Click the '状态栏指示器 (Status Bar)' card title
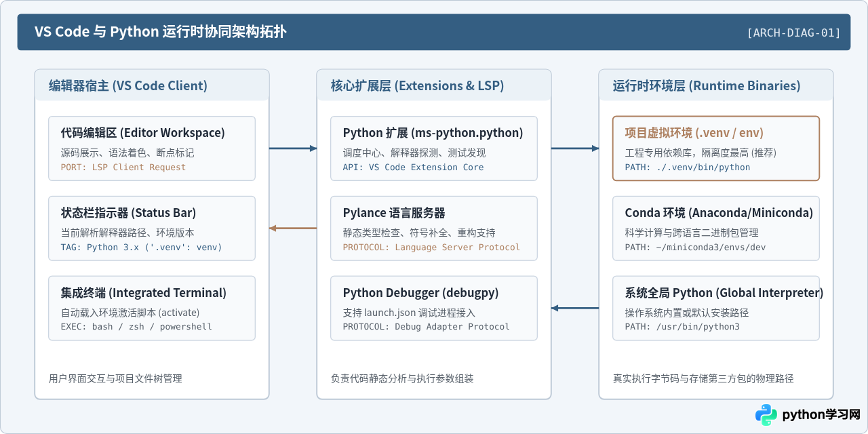Image resolution: width=868 pixels, height=434 pixels. (x=128, y=213)
